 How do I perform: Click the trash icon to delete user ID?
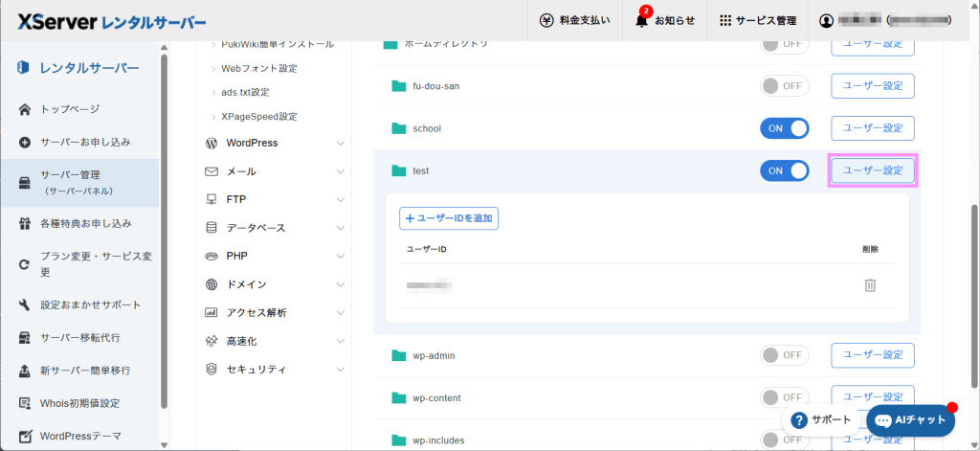870,284
